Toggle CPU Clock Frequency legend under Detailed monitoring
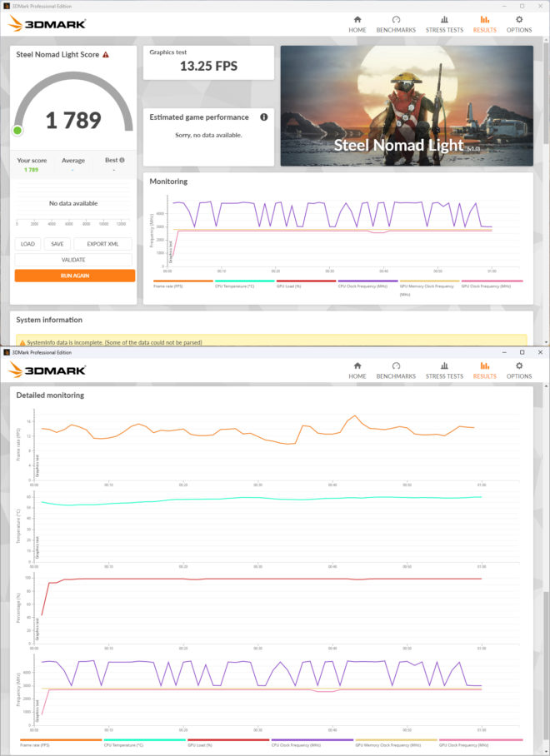This screenshot has height=756, width=550. tap(312, 743)
